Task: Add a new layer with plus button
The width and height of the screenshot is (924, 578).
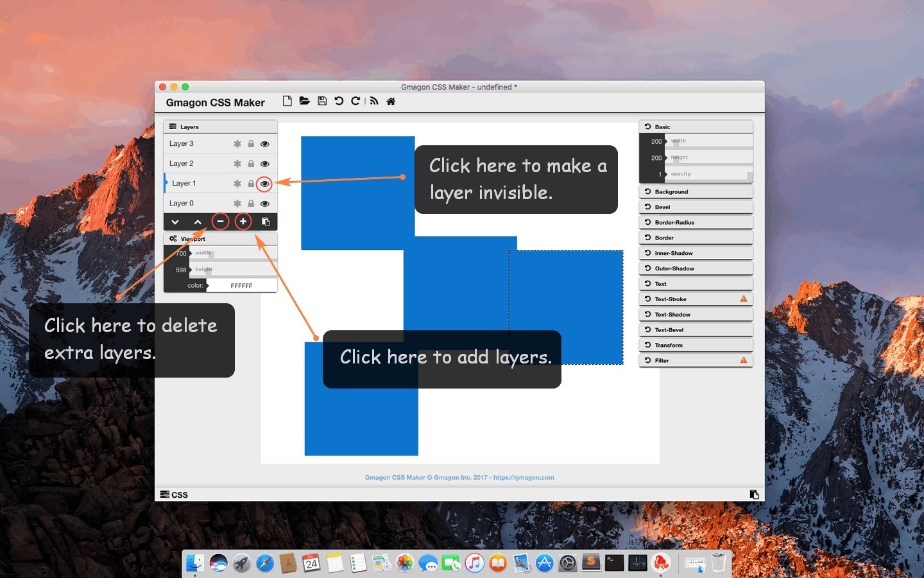Action: click(x=243, y=222)
